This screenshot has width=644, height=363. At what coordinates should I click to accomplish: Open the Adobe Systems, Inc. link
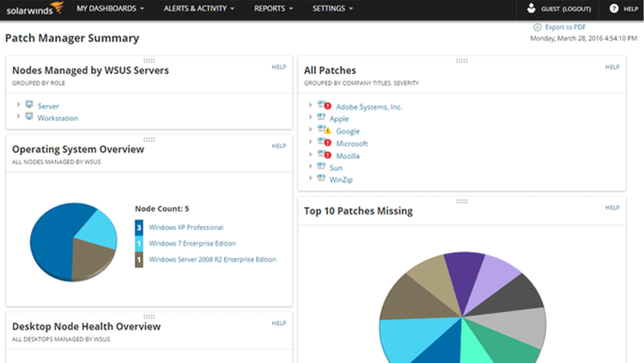369,107
